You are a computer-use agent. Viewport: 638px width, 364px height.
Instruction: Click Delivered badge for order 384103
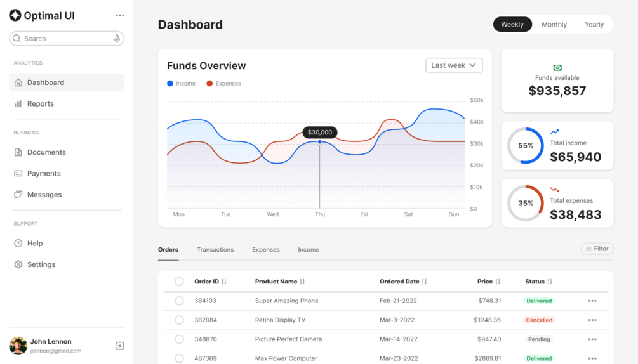(x=539, y=301)
